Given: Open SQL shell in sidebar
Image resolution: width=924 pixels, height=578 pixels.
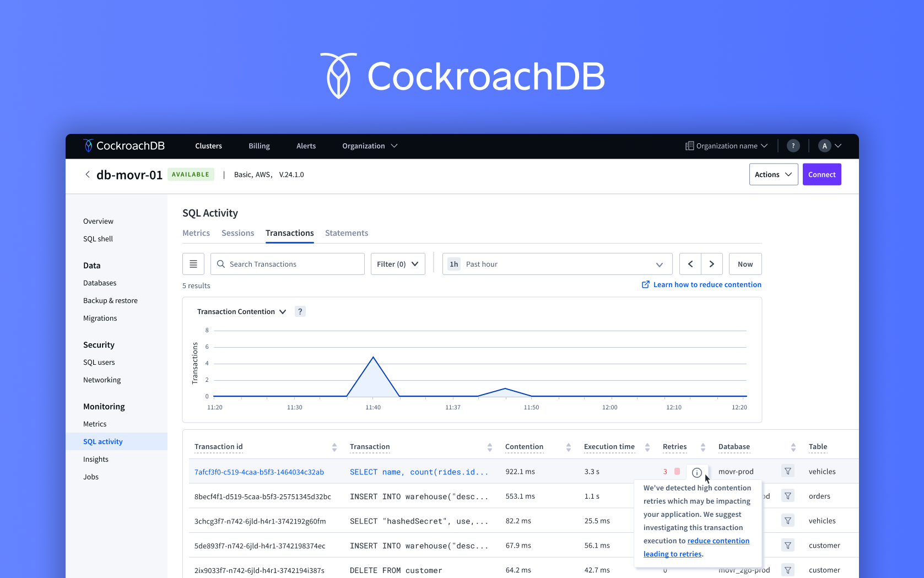Looking at the screenshot, I should pos(98,239).
